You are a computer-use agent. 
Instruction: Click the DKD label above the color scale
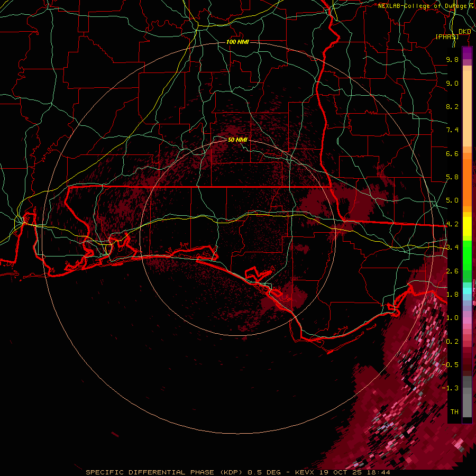[464, 32]
